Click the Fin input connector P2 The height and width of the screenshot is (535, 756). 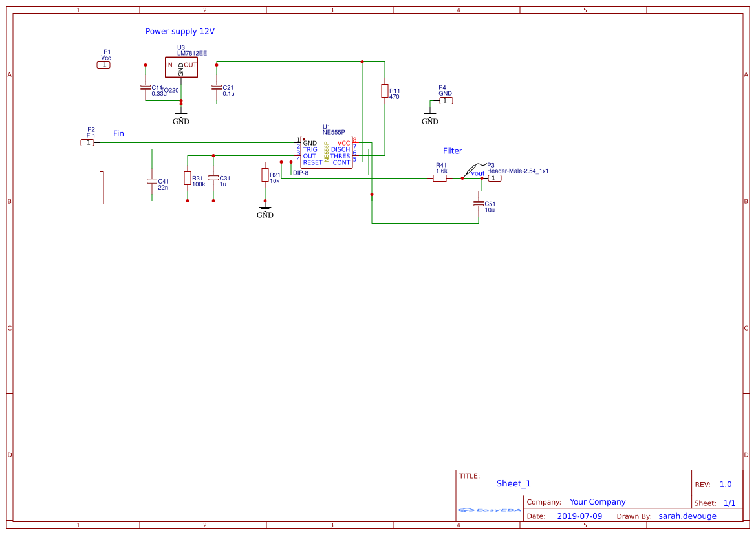(x=88, y=142)
